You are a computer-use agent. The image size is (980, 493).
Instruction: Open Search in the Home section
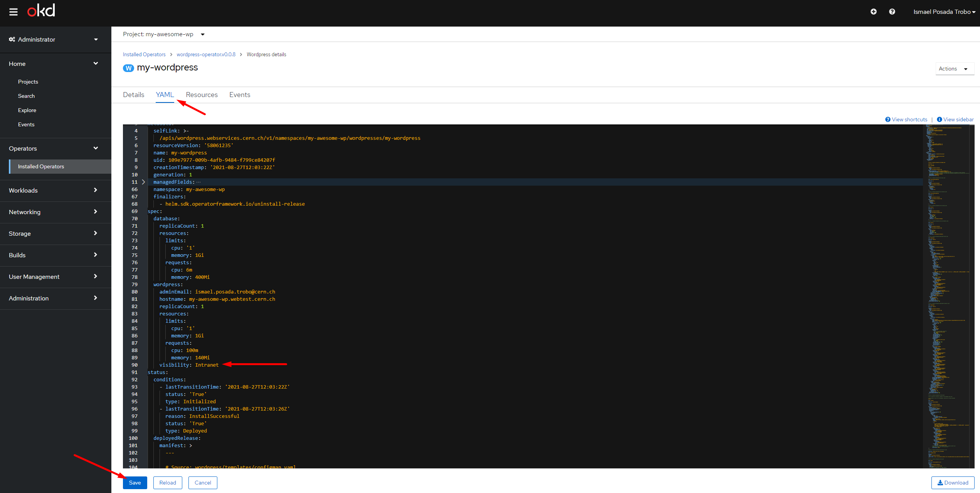26,96
